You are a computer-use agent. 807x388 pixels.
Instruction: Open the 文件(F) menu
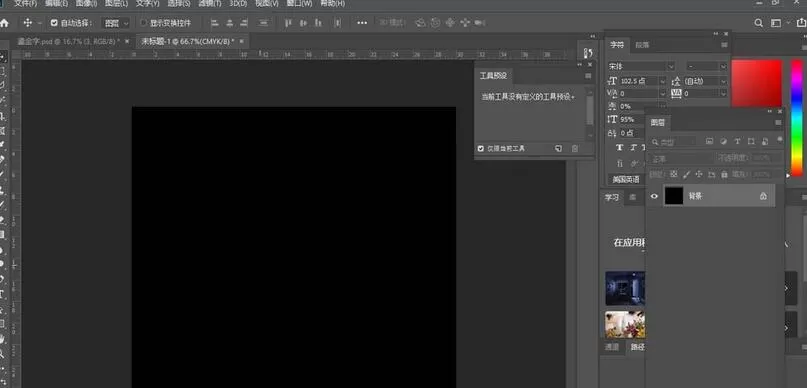[25, 3]
